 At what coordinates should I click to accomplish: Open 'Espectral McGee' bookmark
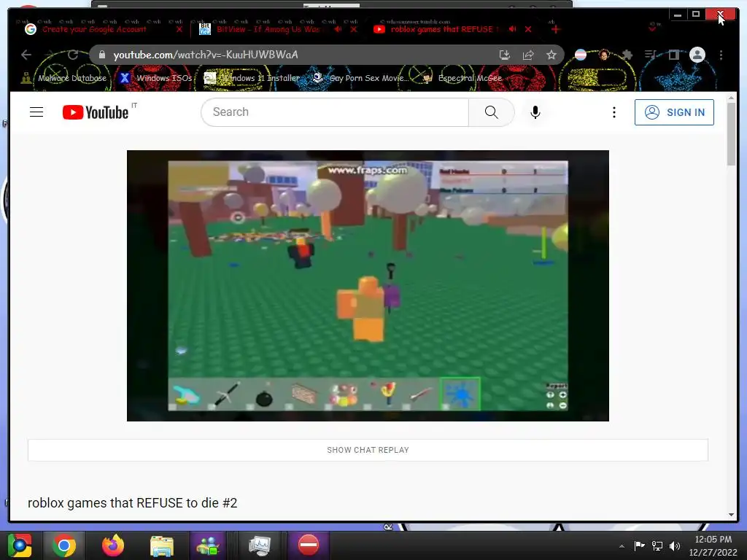[462, 78]
